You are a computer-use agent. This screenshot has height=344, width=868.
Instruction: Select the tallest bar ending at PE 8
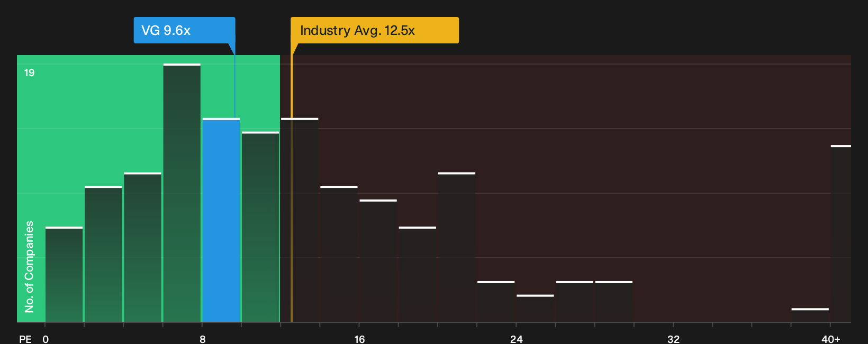point(182,193)
